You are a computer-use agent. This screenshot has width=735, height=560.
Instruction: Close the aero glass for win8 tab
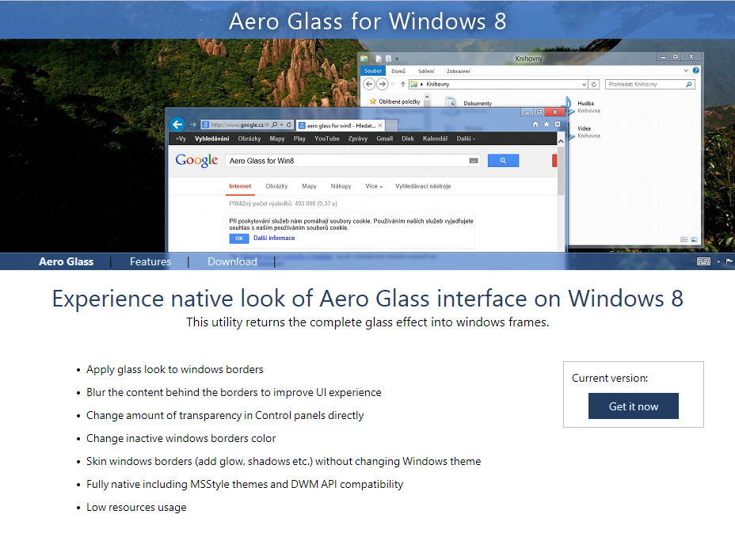coord(380,126)
